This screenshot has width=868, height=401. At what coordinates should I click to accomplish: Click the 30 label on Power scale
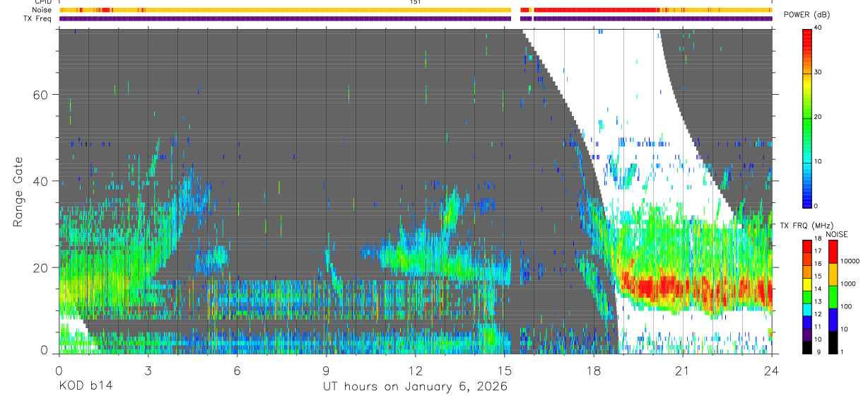(819, 73)
